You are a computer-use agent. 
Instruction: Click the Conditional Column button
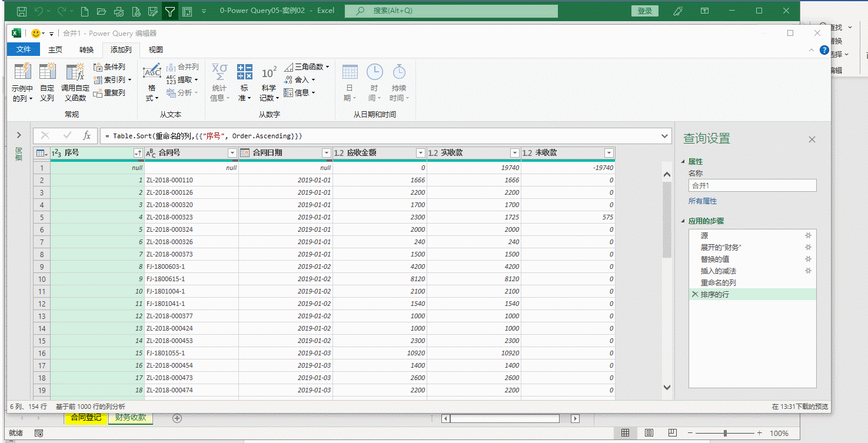click(109, 67)
